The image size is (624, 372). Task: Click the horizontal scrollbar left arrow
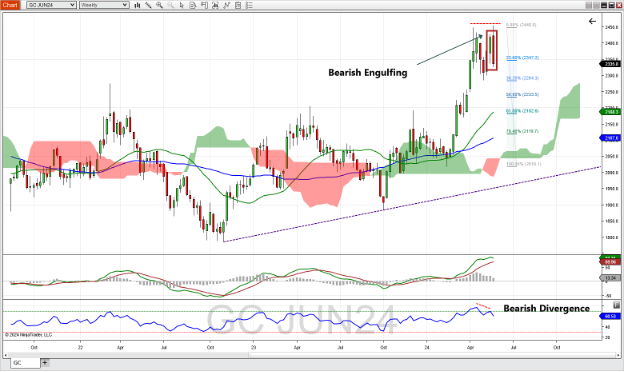[6, 355]
